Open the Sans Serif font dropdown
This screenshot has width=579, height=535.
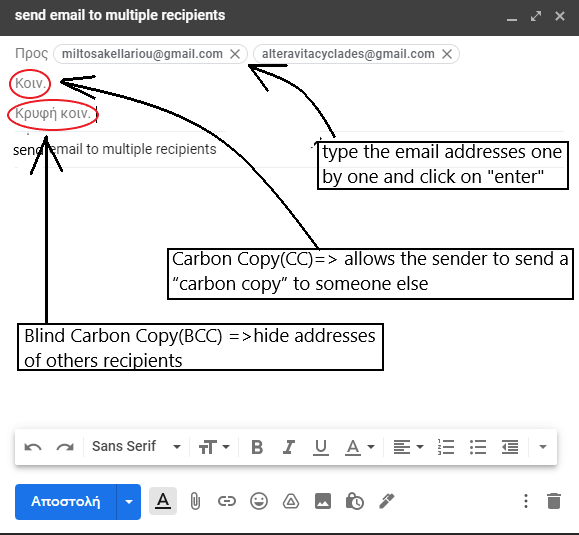pos(136,446)
